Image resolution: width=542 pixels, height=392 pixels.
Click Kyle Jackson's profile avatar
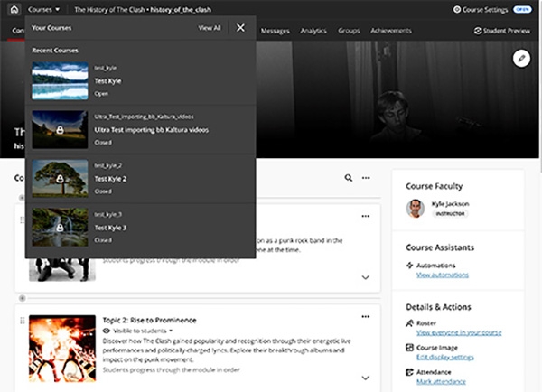(x=416, y=209)
